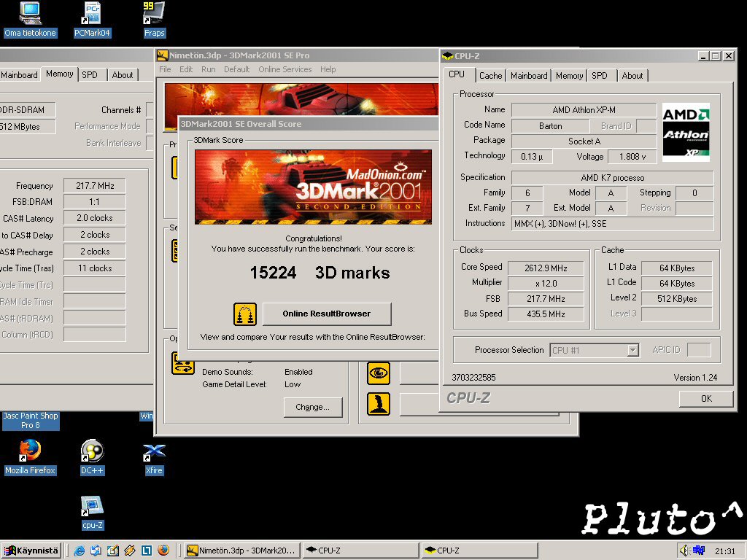
Task: Click the Specification AMD K7 processo field
Action: 613,178
